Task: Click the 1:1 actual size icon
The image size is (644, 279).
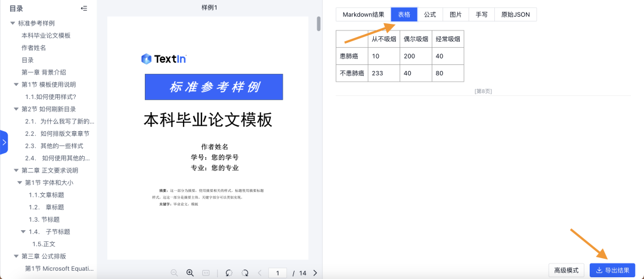Action: point(206,273)
